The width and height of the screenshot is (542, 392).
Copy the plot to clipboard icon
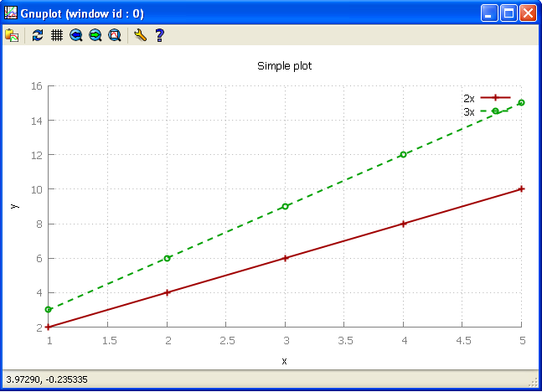(x=12, y=35)
